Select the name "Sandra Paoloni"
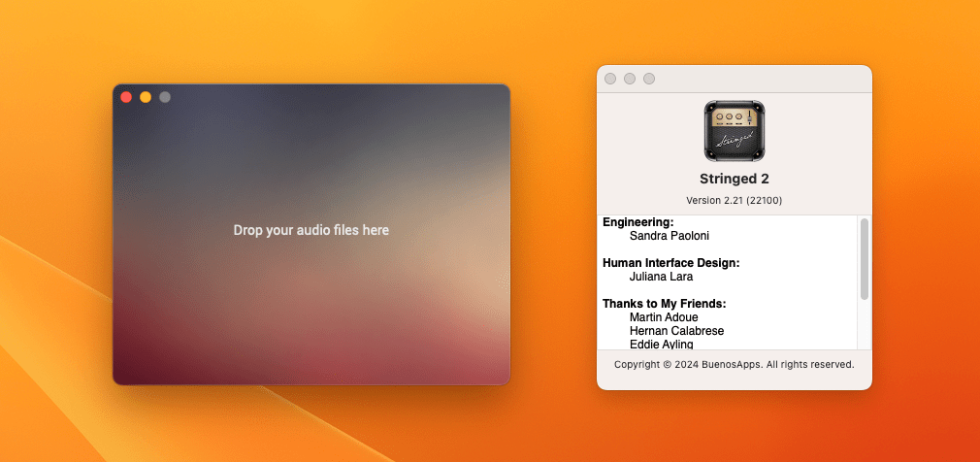Image resolution: width=980 pixels, height=462 pixels. tap(670, 236)
